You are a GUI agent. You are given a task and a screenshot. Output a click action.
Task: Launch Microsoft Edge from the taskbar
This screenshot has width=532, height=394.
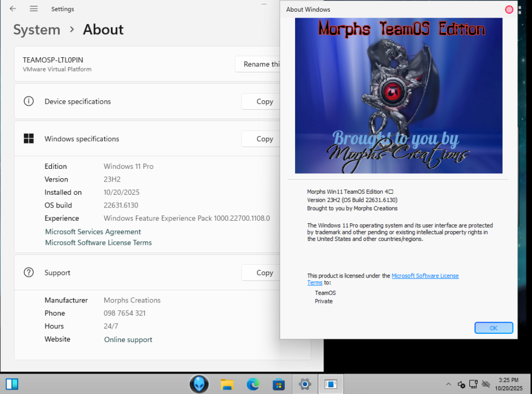click(x=253, y=384)
